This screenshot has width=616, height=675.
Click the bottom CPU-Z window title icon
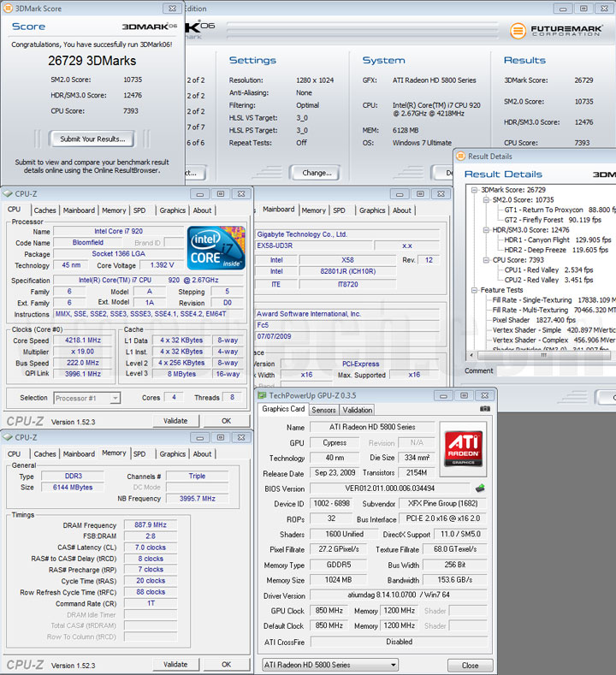tap(8, 437)
